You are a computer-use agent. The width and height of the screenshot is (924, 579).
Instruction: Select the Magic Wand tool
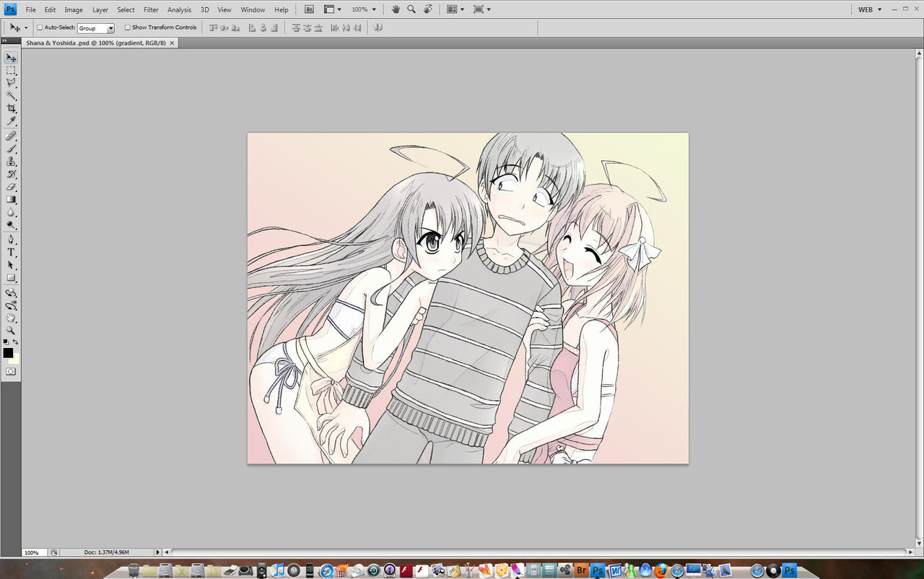coord(11,95)
